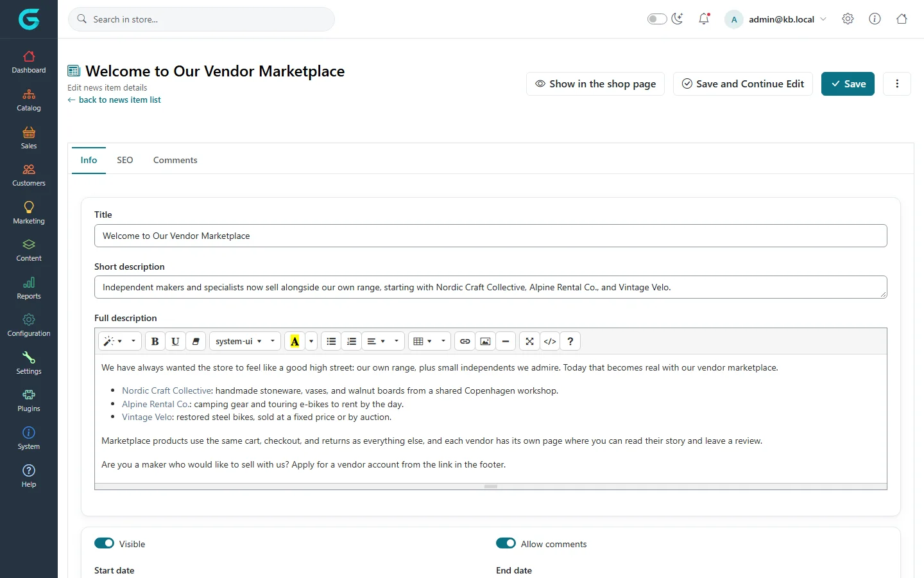Click Save and Continue Edit
The image size is (924, 578).
[743, 83]
